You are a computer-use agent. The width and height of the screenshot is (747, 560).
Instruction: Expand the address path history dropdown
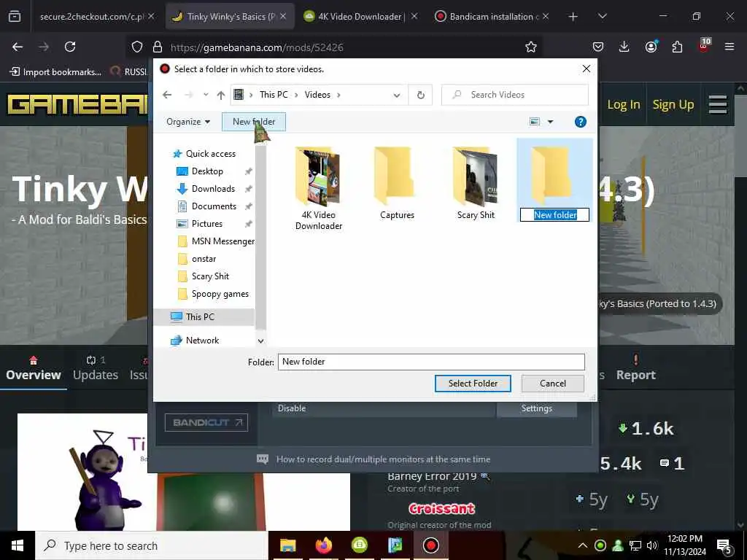tap(396, 95)
